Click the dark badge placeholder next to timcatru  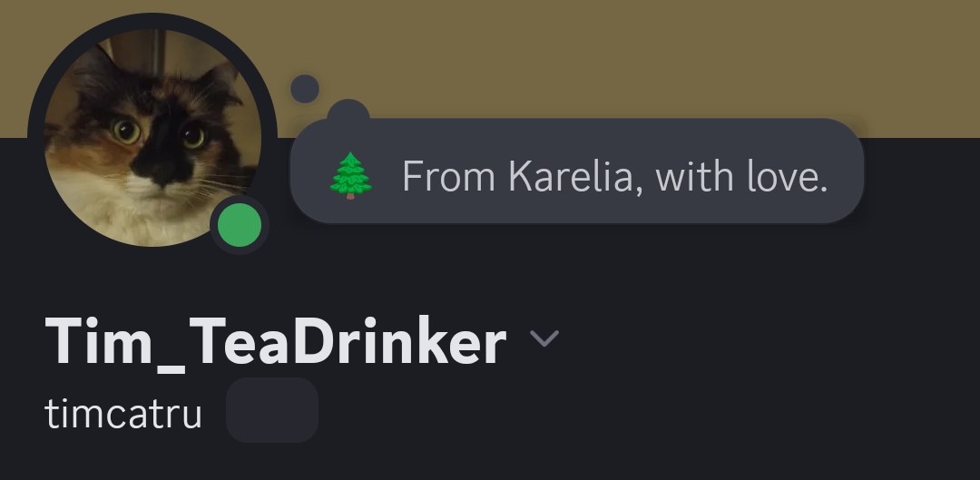272,410
